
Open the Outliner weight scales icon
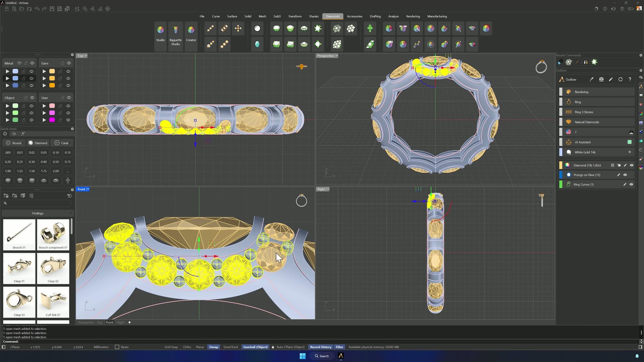[x=601, y=79]
